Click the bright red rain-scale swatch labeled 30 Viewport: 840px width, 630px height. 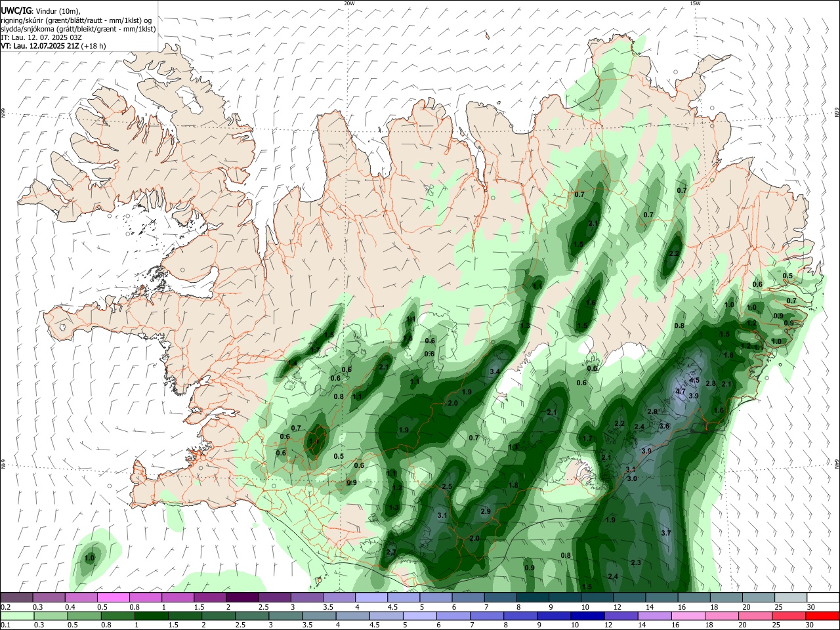(x=823, y=616)
